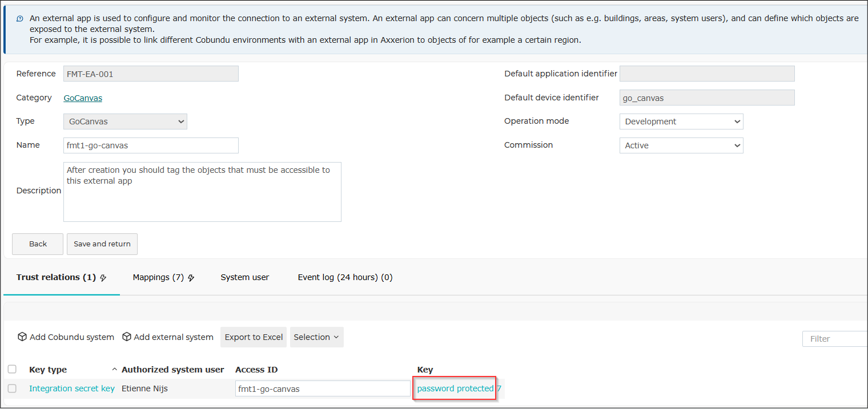Click the Back button
This screenshot has height=409, width=868.
tap(38, 244)
